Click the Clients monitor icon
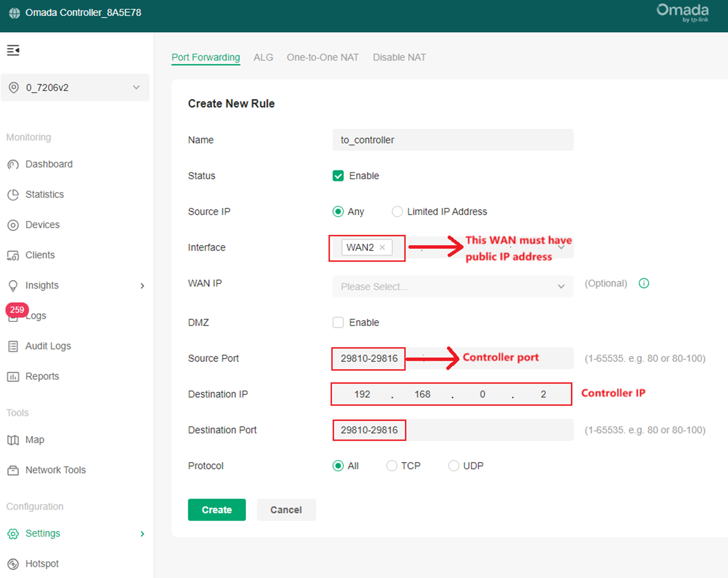The height and width of the screenshot is (578, 728). (13, 256)
